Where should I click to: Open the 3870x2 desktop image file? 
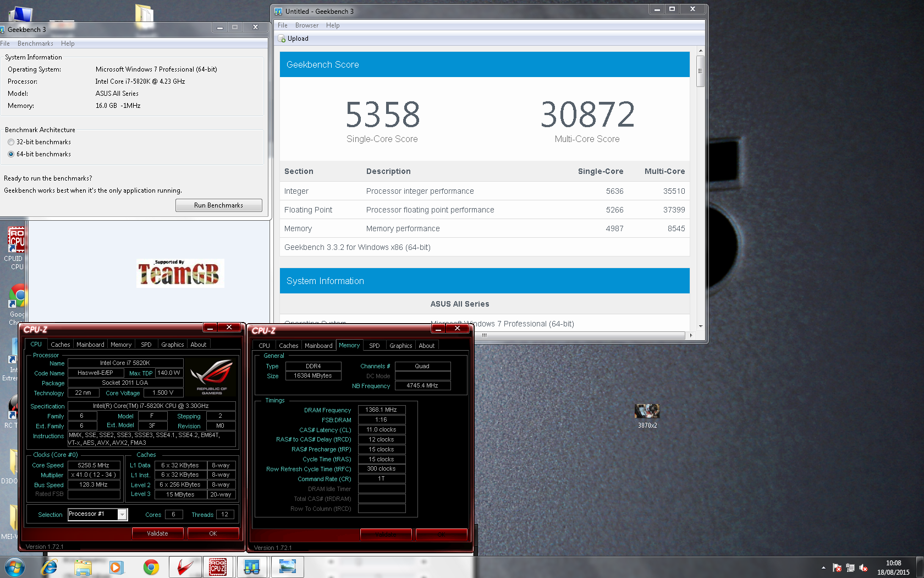(x=647, y=416)
